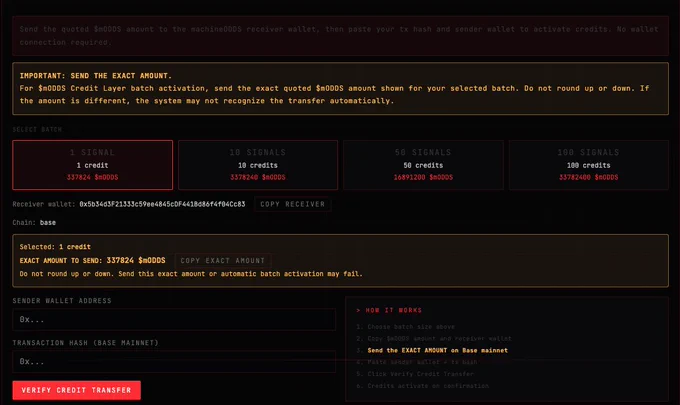This screenshot has height=405, width=680.
Task: Click the 'How It Works' heading
Action: click(389, 310)
